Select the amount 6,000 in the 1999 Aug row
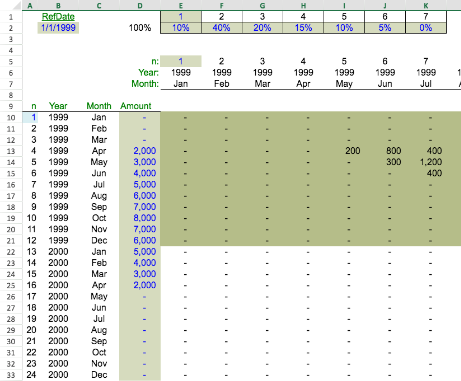The height and width of the screenshot is (381, 461). [145, 196]
